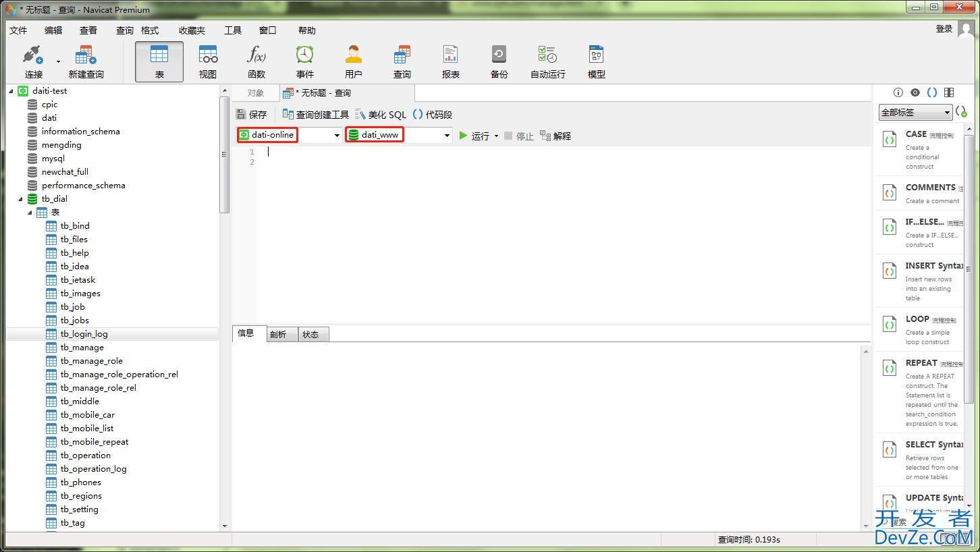Click inside the SQL query editor area
Viewport: 980px width, 552px height.
(x=564, y=233)
